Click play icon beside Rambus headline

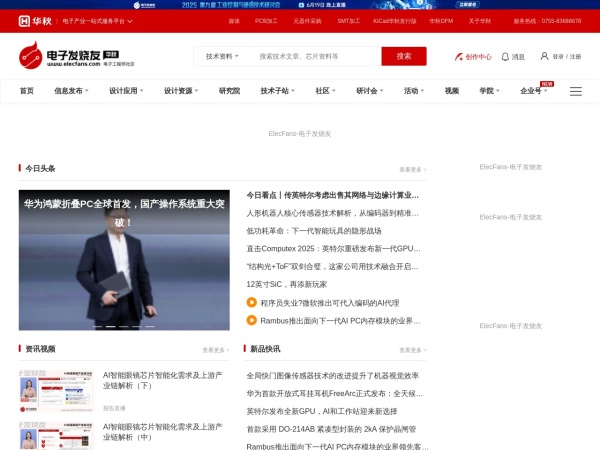[x=251, y=320]
